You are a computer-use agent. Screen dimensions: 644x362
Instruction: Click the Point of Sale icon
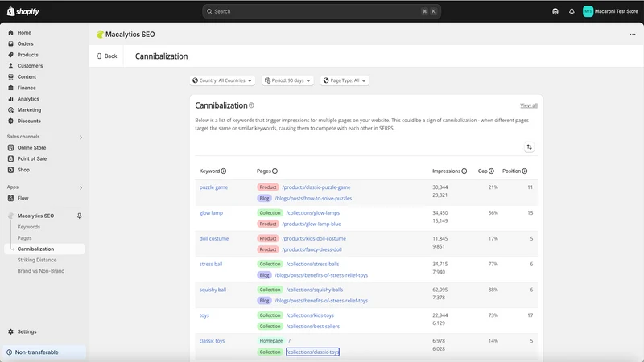10,158
